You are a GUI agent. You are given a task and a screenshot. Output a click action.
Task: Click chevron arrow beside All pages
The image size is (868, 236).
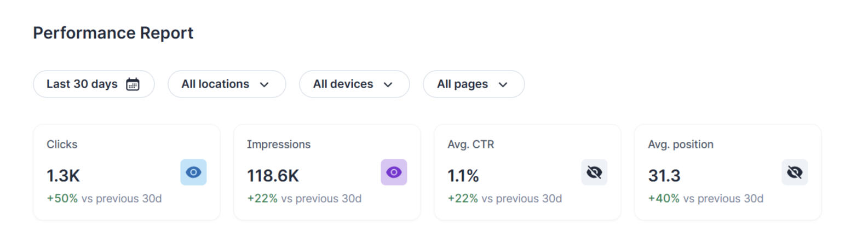[x=503, y=85]
